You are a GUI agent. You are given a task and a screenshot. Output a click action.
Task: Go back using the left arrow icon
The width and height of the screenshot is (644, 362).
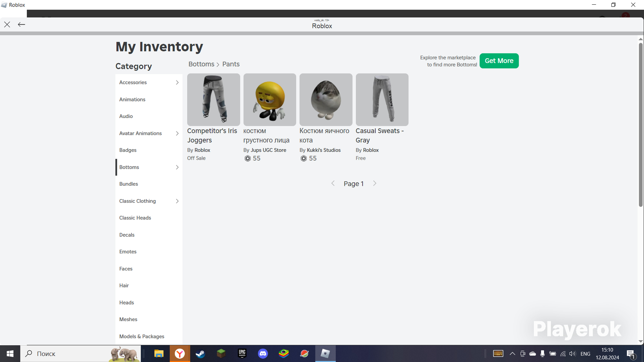point(21,25)
